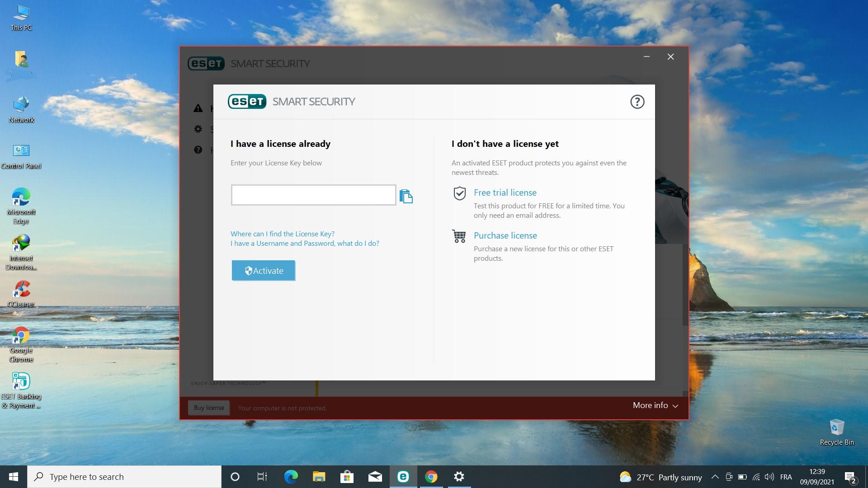Select Recycle Bin desktop icon
Screen dimensions: 868x488
(x=837, y=432)
